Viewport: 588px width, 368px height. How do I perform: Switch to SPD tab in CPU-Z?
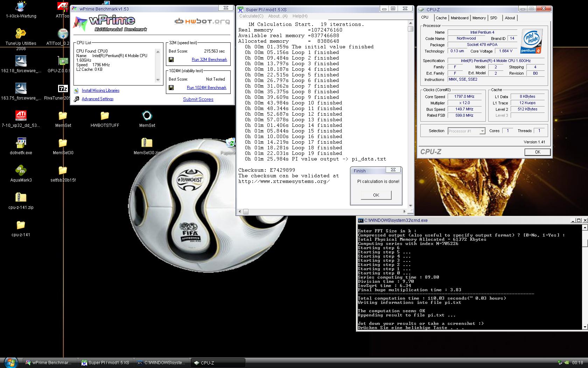pyautogui.click(x=493, y=18)
